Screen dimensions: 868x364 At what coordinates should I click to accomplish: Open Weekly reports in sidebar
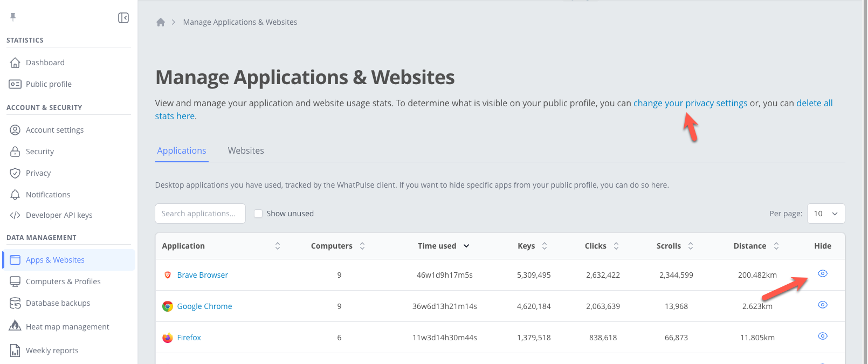(52, 351)
